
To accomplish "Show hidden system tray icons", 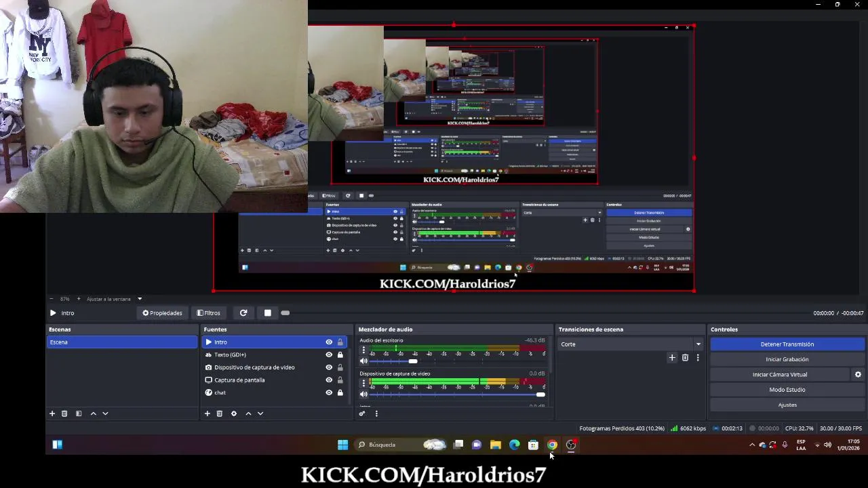I will 752,445.
